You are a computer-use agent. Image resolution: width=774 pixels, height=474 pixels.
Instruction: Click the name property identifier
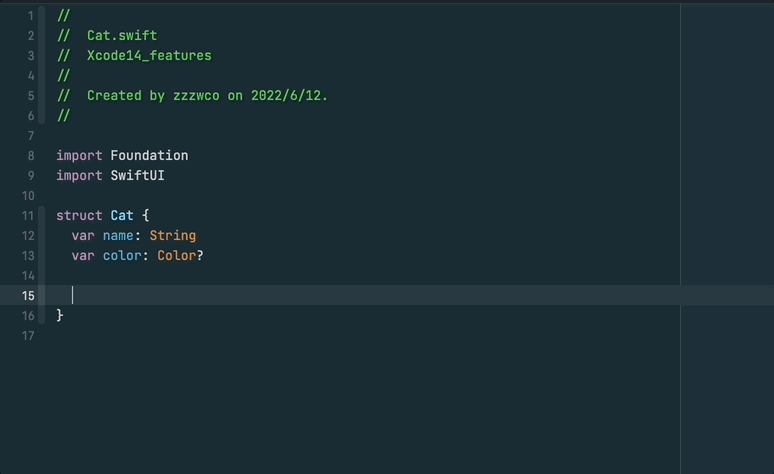(x=118, y=236)
